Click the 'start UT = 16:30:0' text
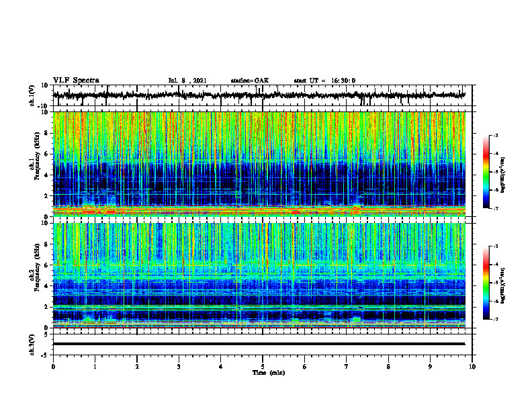Screen dimensions: 532x411 (324, 81)
